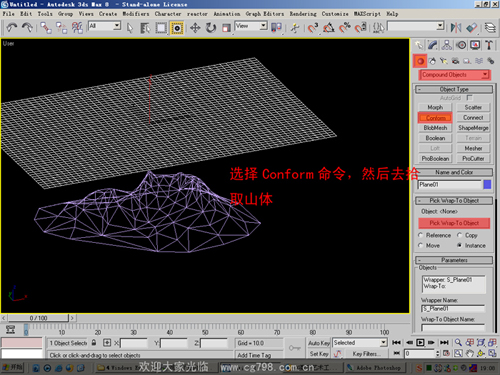Click the Align tool icon
This screenshot has width=500, height=375.
[x=471, y=27]
